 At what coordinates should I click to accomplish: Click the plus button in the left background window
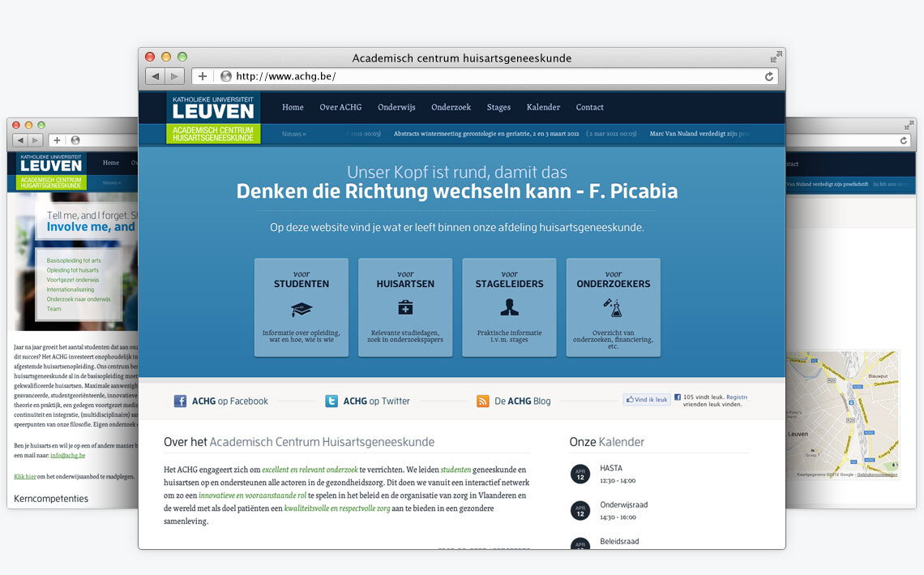tap(57, 140)
